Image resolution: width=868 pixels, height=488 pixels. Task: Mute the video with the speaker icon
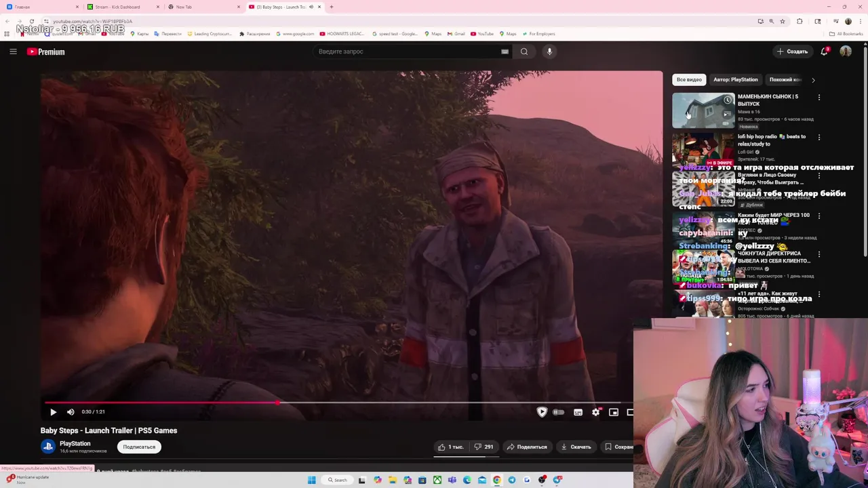71,412
